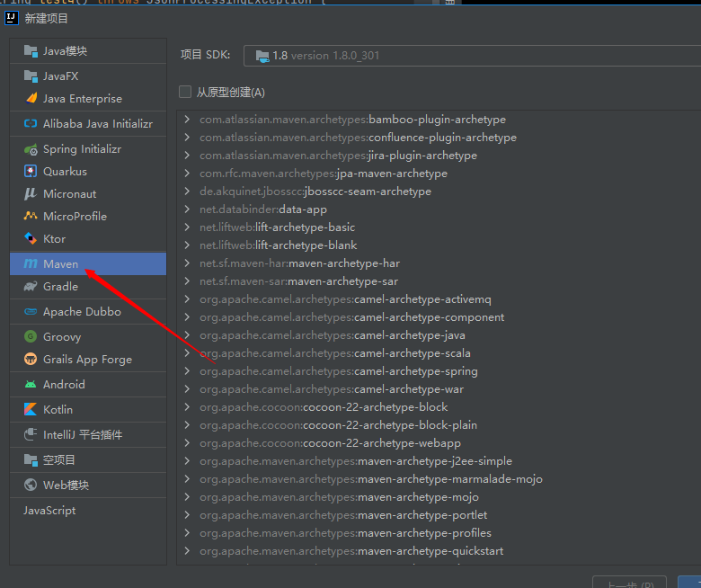The image size is (701, 588).
Task: Select JavaScript project type
Action: tap(88, 510)
